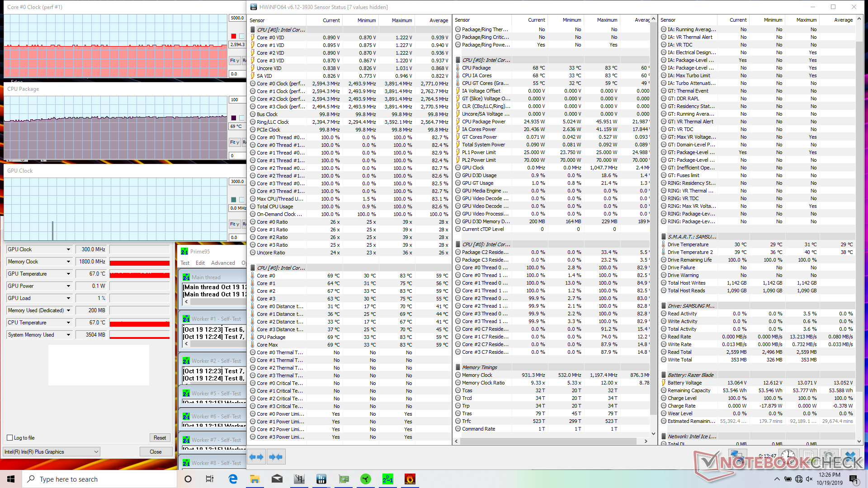Click the HWiNFO blue taskbar icon
Viewport: 868px width, 488px height.
(x=321, y=479)
